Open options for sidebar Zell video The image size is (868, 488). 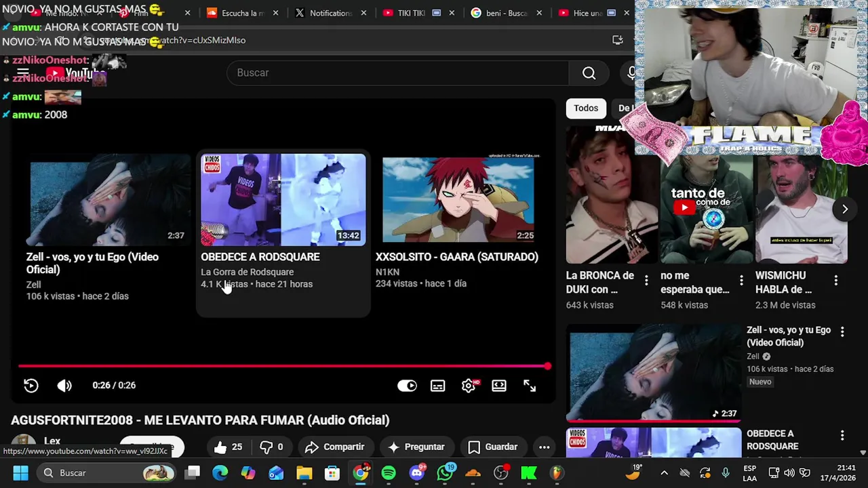[x=842, y=331]
